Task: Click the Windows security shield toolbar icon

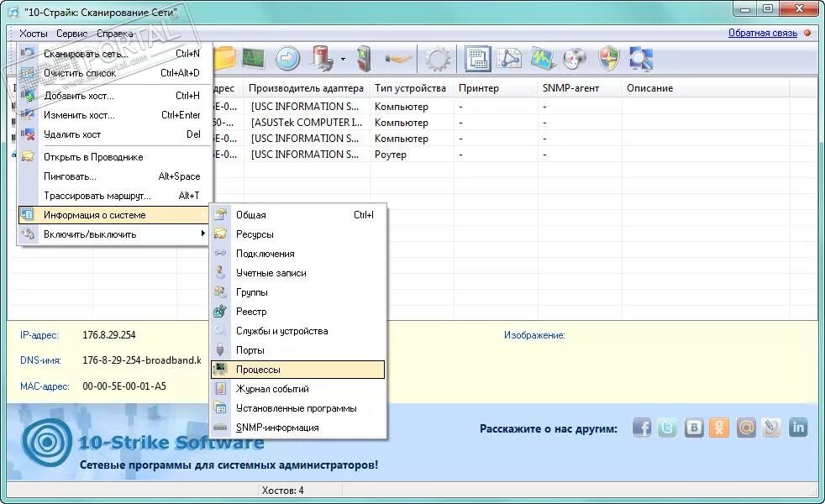Action: coord(609,59)
